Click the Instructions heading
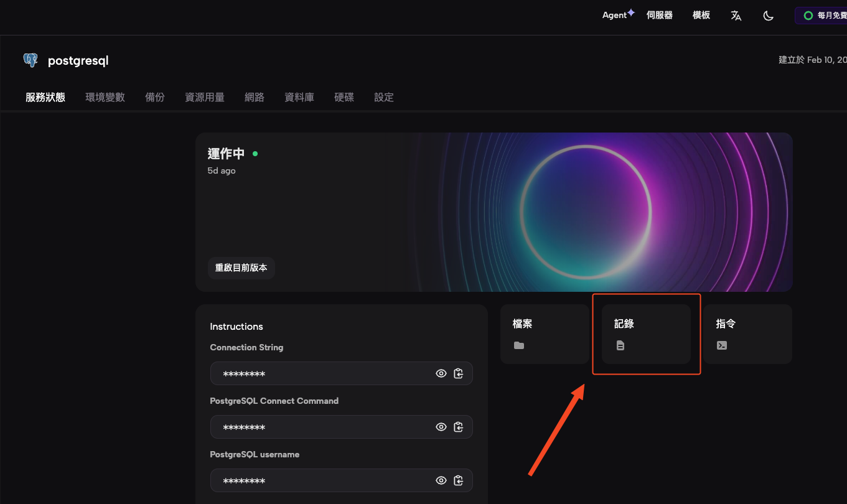Viewport: 847px width, 504px height. (x=236, y=327)
